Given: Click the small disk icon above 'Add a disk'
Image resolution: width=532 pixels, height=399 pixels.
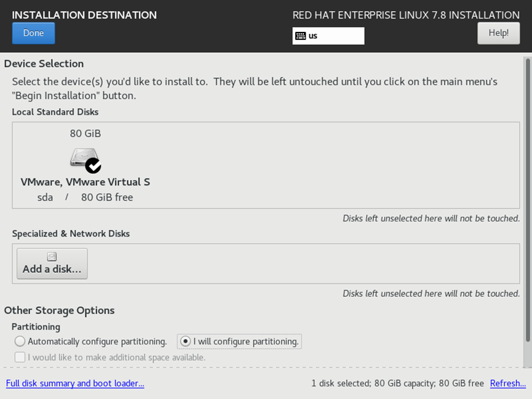Looking at the screenshot, I should coord(52,257).
